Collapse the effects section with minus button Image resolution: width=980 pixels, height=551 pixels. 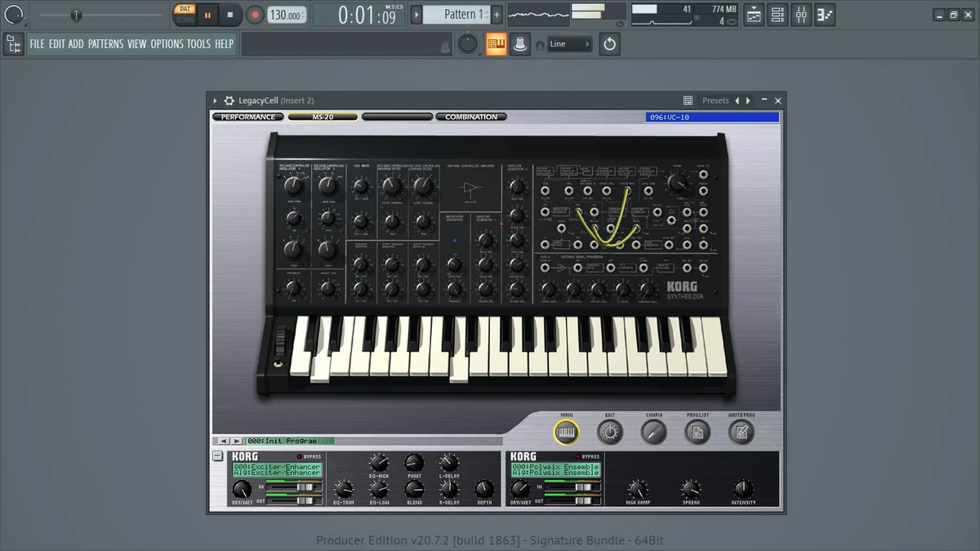(218, 456)
